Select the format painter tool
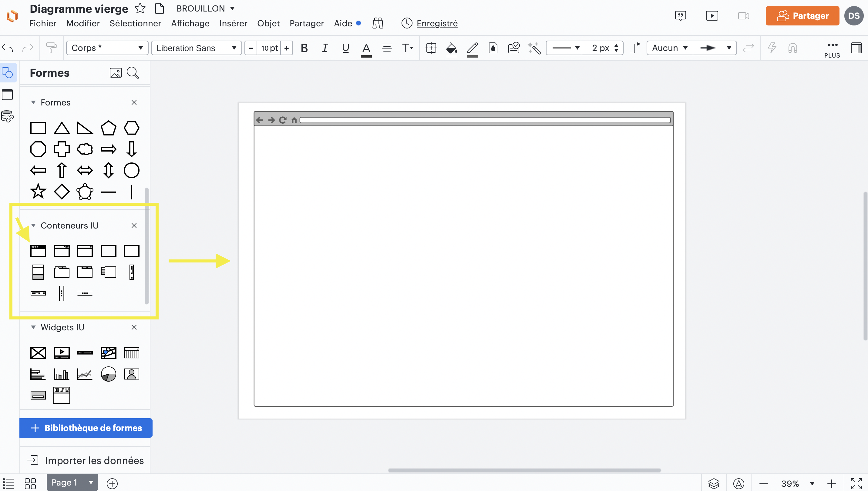868x491 pixels. (x=51, y=48)
